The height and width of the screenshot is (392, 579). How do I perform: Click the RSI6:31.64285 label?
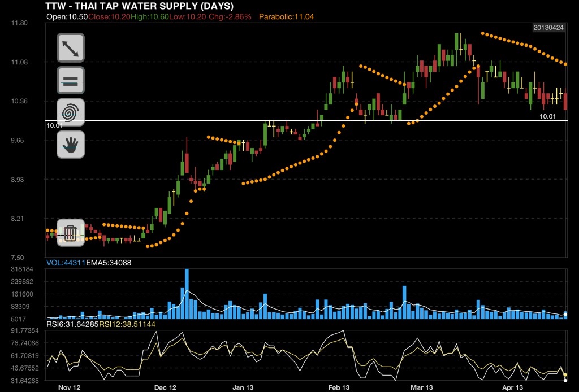(72, 324)
